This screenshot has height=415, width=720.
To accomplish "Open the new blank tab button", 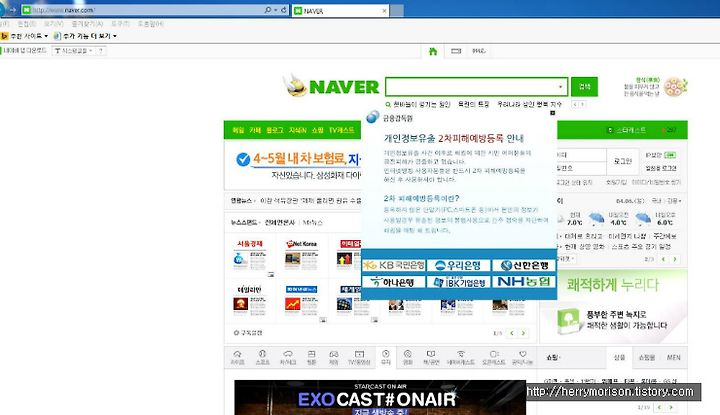I will (x=397, y=11).
